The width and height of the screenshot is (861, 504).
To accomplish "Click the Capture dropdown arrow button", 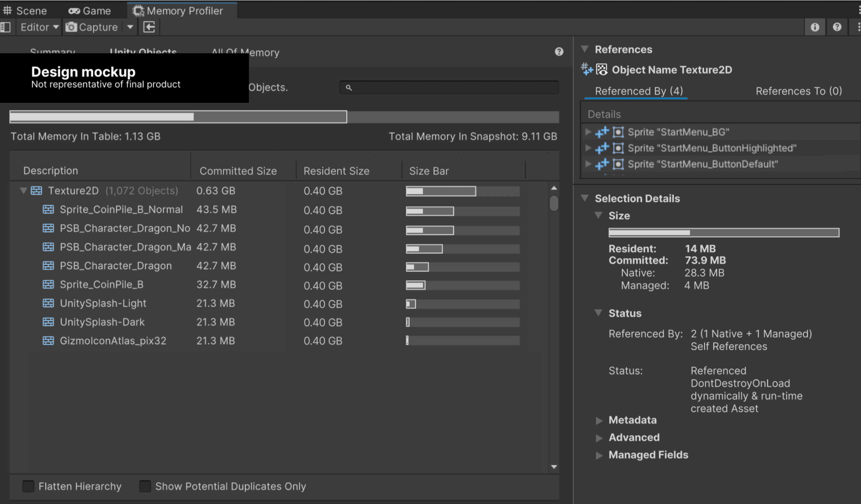I will click(x=130, y=27).
